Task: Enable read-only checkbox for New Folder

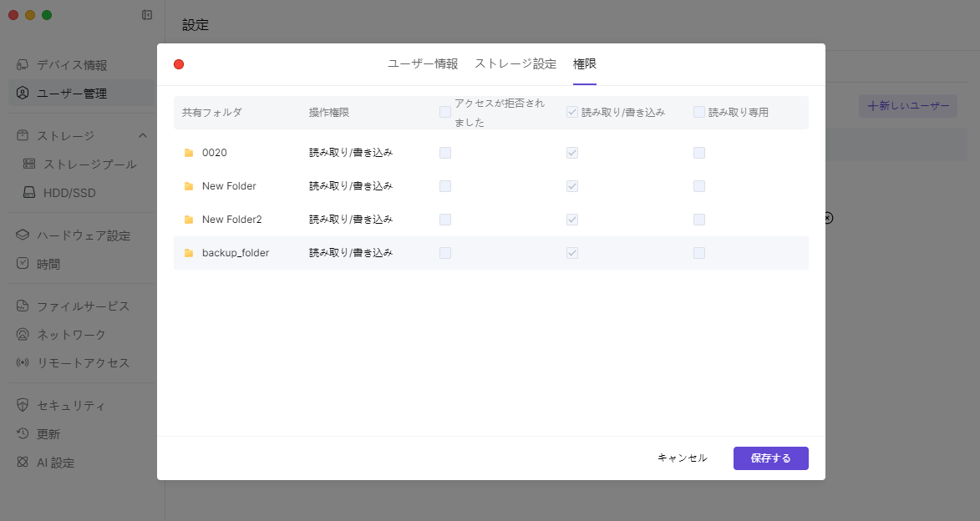Action: (699, 186)
